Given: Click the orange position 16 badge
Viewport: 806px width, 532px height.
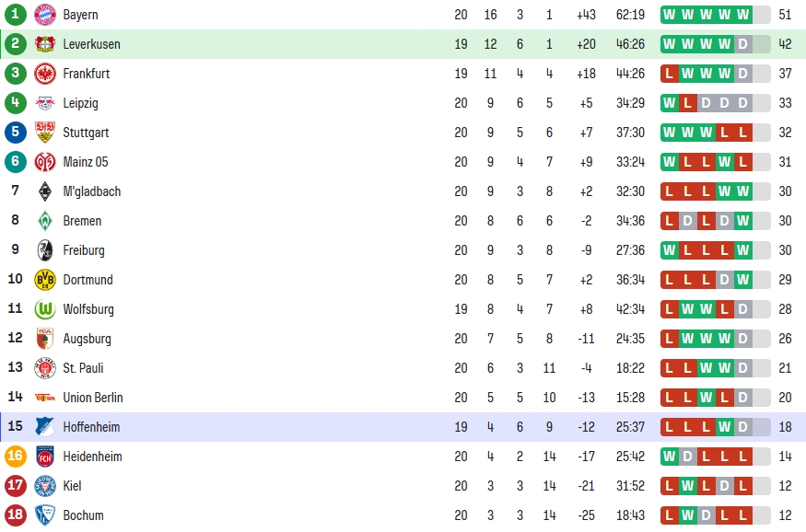Looking at the screenshot, I should pos(16,457).
